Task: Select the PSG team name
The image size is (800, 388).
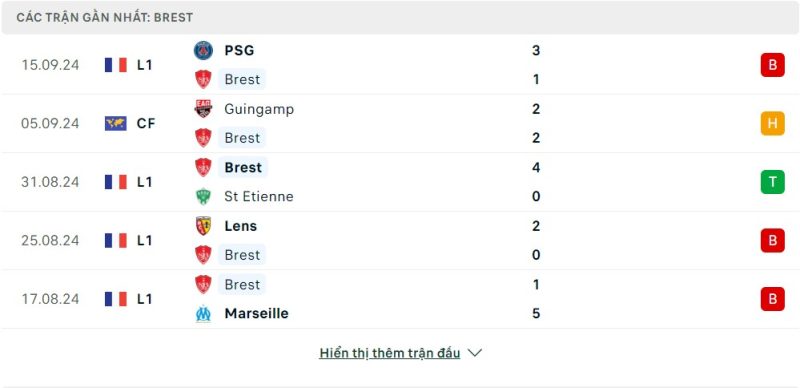Action: [239, 51]
